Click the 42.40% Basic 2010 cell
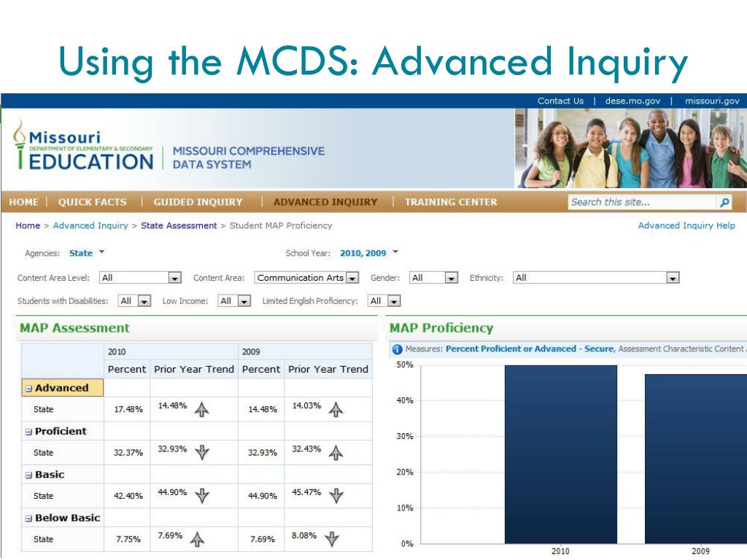The image size is (747, 560). click(128, 496)
